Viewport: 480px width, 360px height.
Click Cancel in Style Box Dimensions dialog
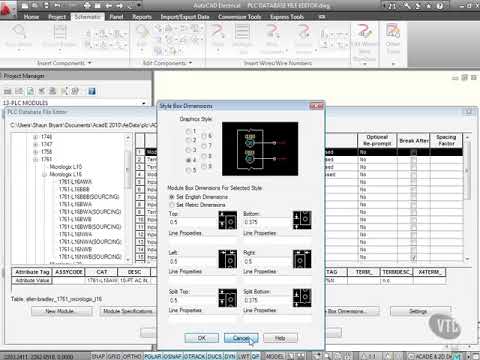[x=241, y=338]
